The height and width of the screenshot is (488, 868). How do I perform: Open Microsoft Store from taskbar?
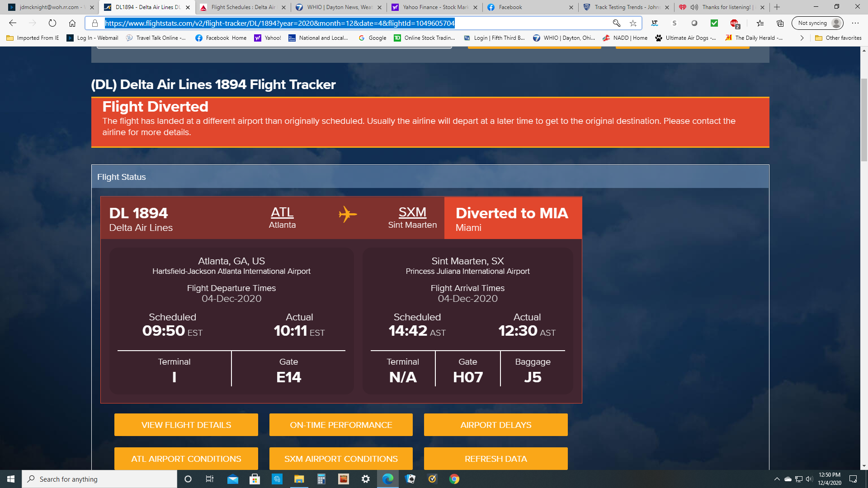pos(255,479)
